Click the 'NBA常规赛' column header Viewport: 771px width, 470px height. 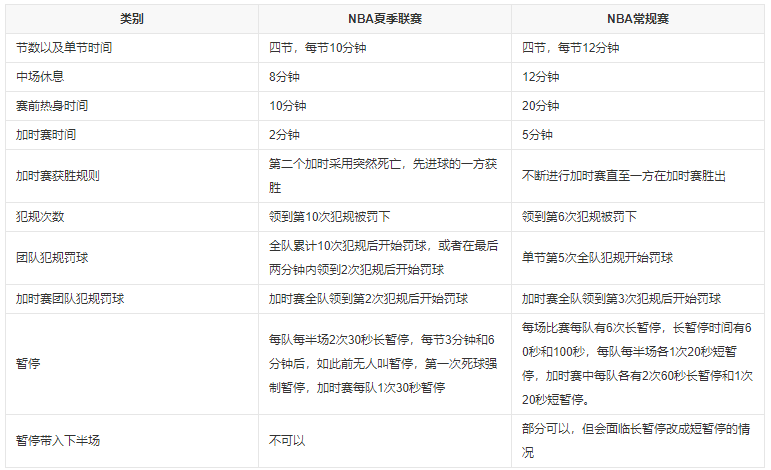638,19
